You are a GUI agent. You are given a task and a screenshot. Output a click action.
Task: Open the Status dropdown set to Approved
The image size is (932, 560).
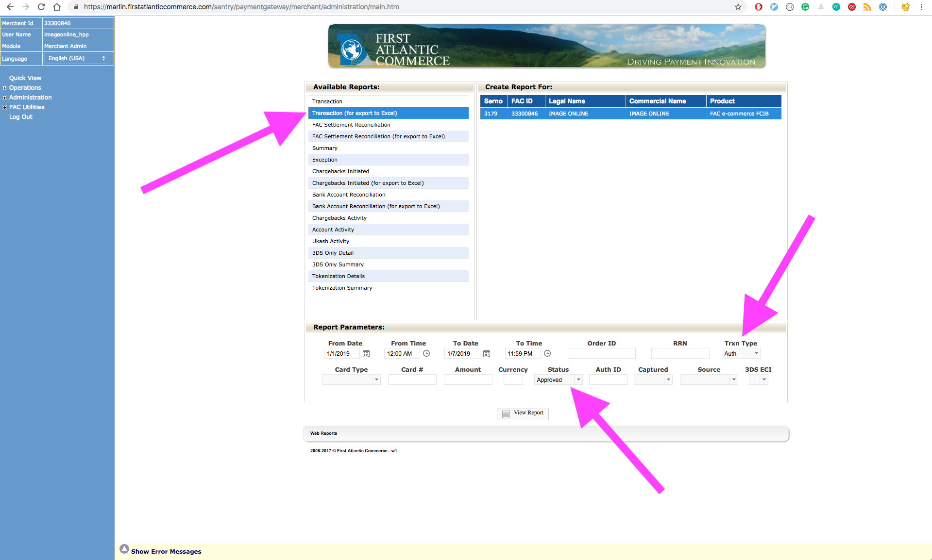558,380
